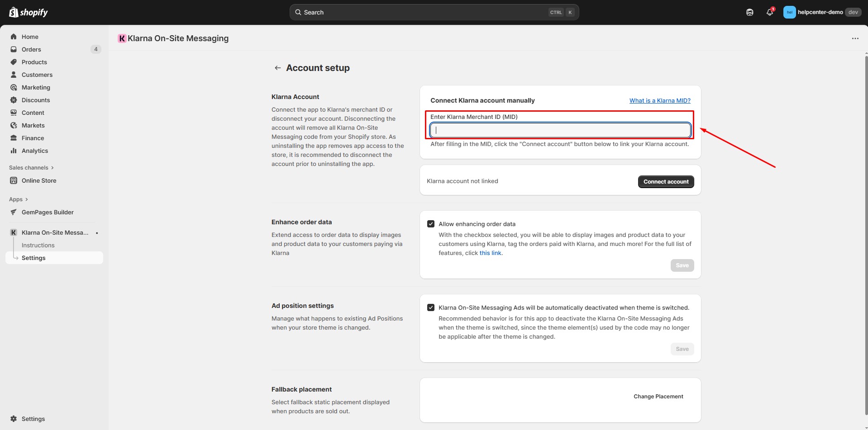Select the Discounts icon
This screenshot has width=868, height=430.
click(14, 100)
